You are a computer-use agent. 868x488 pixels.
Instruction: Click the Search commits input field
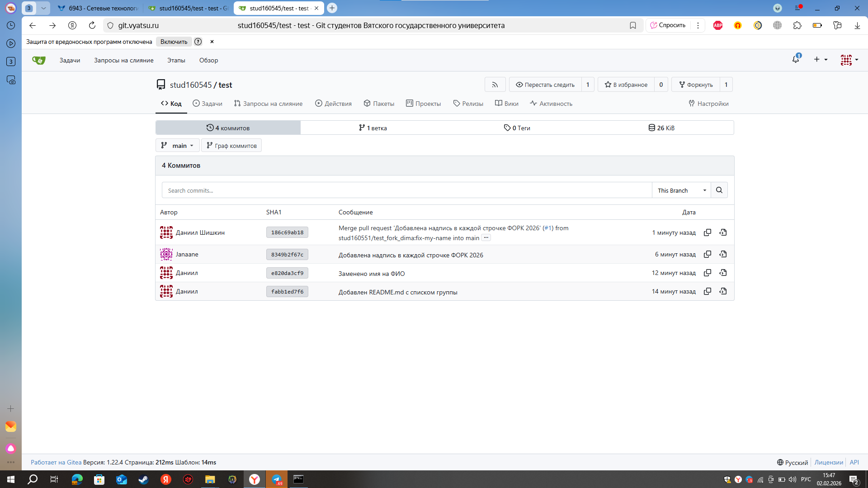[407, 190]
